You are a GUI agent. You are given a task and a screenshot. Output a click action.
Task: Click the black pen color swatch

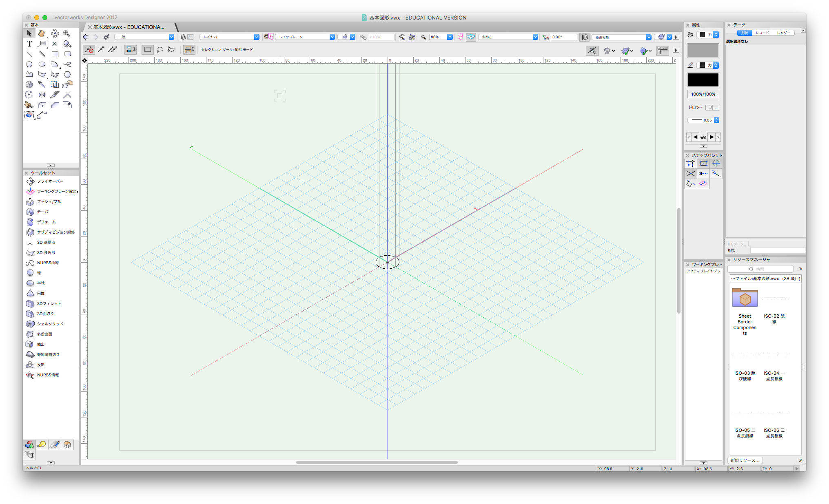click(703, 80)
